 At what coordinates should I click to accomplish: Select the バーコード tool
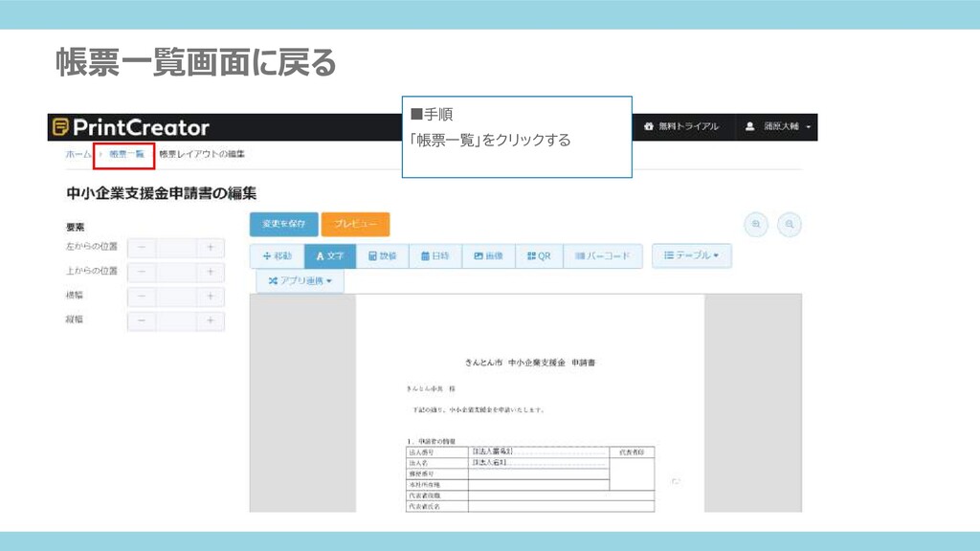603,255
